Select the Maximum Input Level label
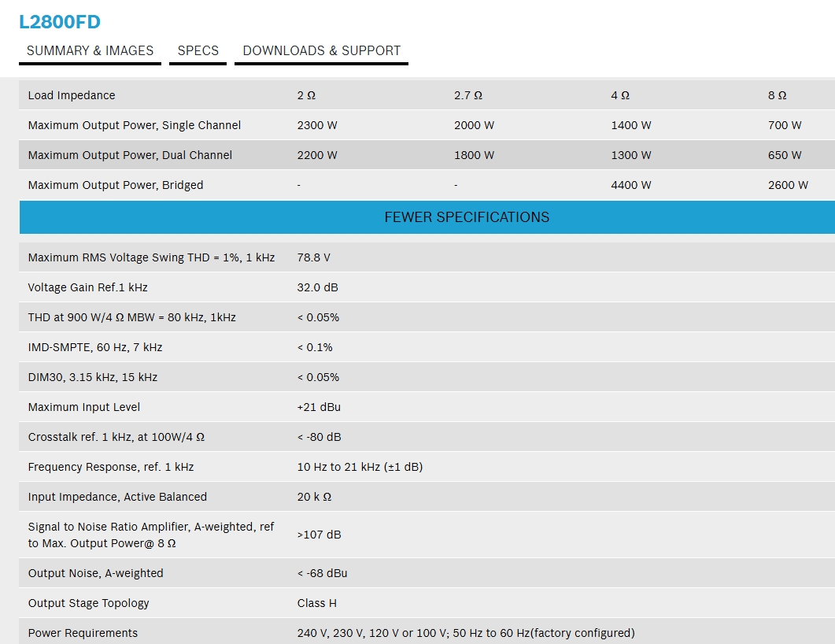Image resolution: width=835 pixels, height=644 pixels. click(84, 407)
